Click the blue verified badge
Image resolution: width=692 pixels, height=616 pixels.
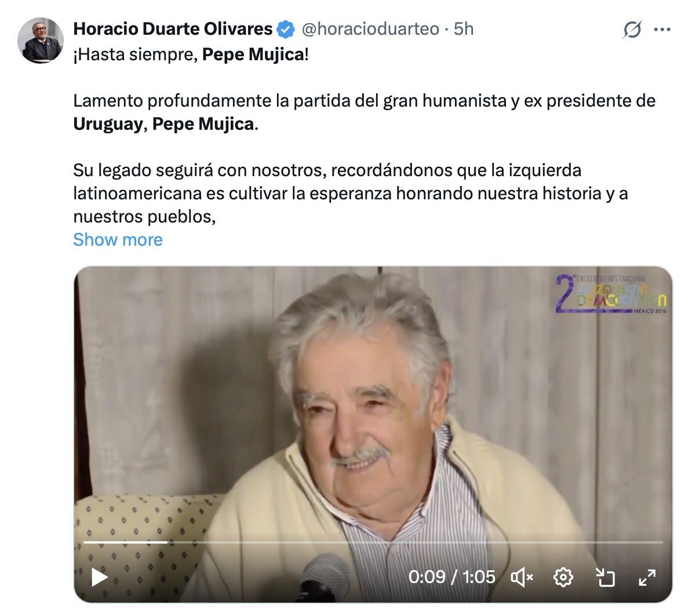pyautogui.click(x=286, y=29)
